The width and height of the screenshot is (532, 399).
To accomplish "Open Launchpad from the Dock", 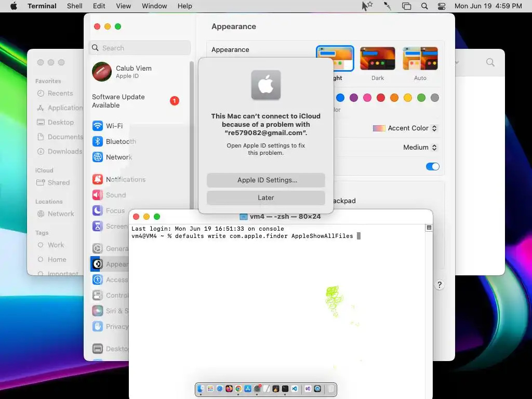I will pyautogui.click(x=210, y=389).
